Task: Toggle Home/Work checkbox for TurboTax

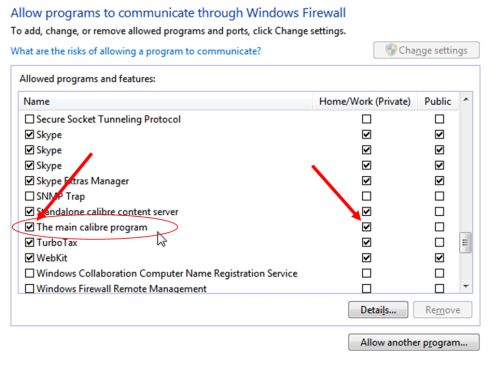Action: 366,242
